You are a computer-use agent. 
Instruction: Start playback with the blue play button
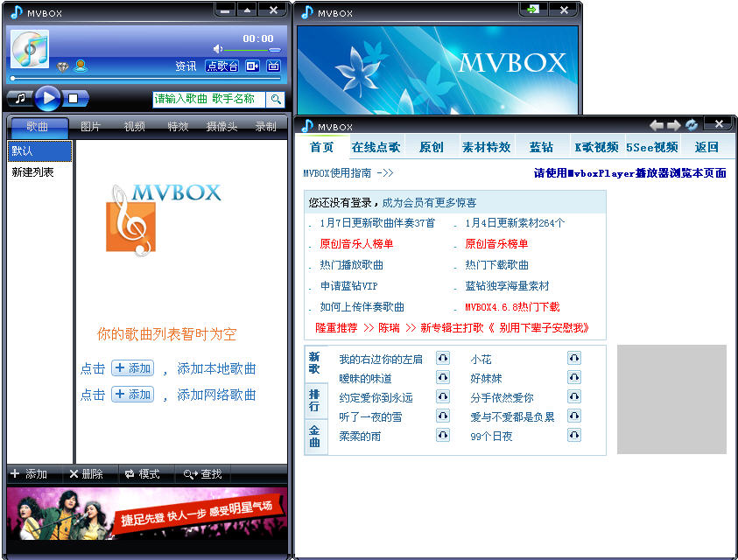pyautogui.click(x=49, y=97)
